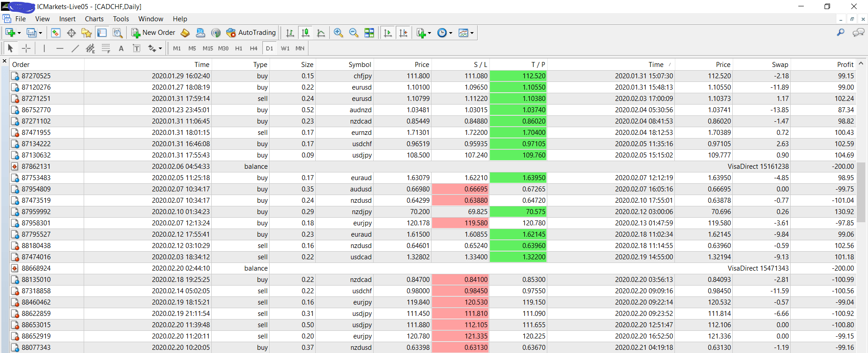This screenshot has height=353, width=868.
Task: Open the Window menu
Action: coord(151,19)
